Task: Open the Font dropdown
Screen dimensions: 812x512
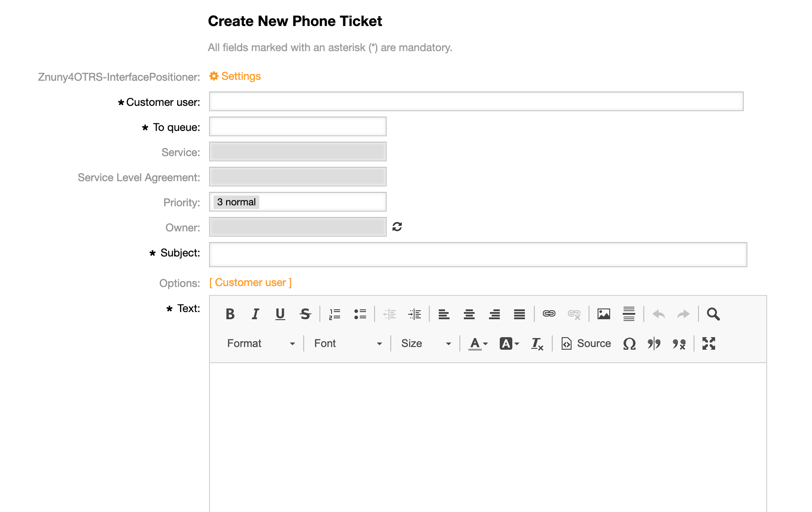Action: pyautogui.click(x=348, y=343)
